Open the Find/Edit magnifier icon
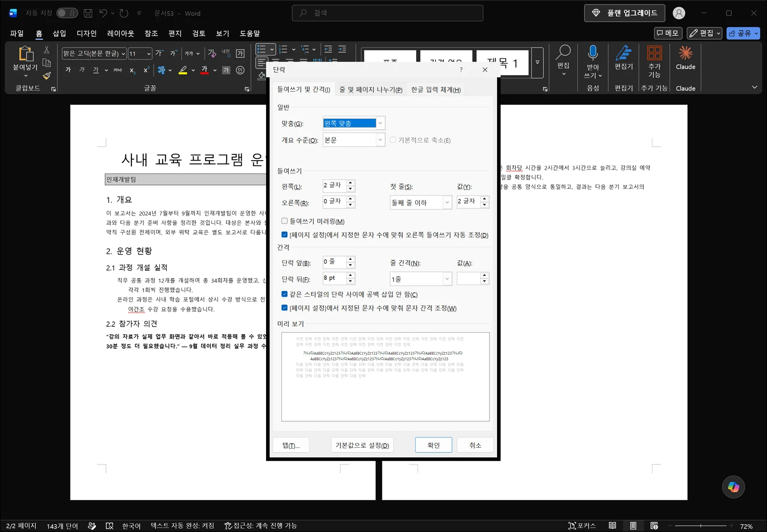The image size is (767, 532). [x=563, y=52]
